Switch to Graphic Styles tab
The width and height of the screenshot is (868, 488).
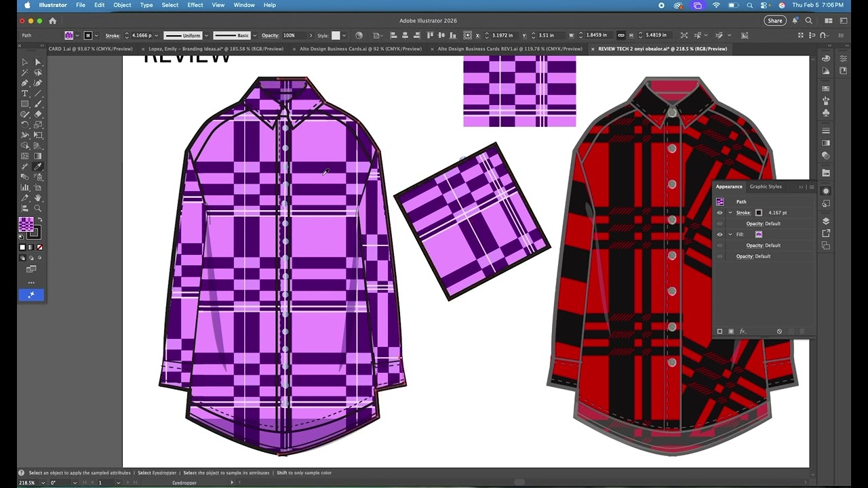[x=766, y=186]
